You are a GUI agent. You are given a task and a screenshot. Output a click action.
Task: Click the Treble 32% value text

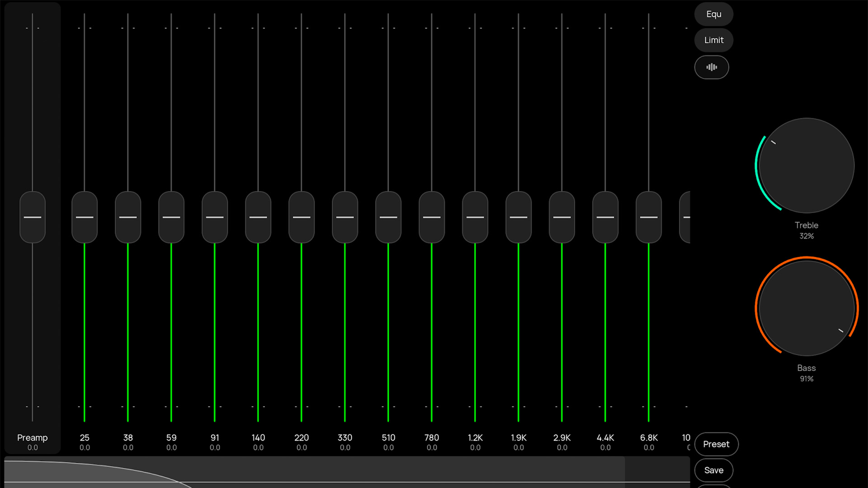(807, 236)
